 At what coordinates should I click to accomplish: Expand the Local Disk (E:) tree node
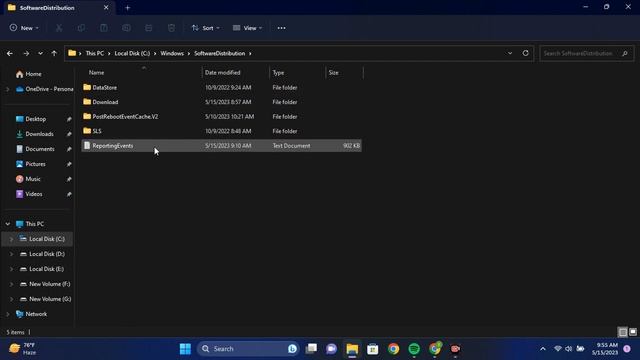coord(11,269)
